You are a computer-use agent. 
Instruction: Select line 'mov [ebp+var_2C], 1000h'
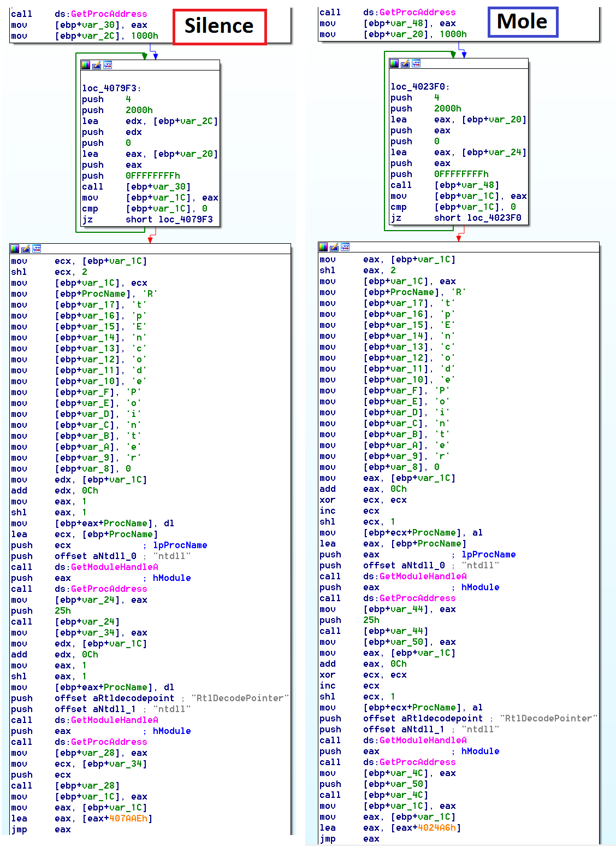point(85,36)
